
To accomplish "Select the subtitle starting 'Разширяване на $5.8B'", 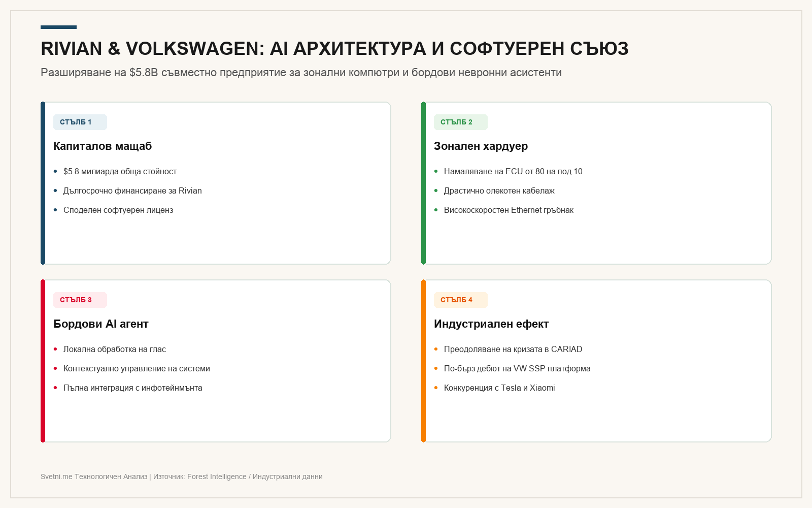I will (301, 73).
